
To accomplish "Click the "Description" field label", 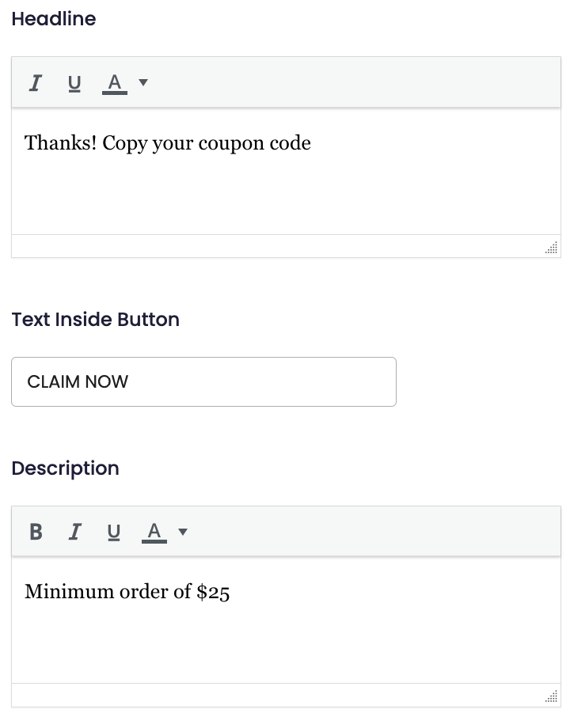I will (66, 468).
